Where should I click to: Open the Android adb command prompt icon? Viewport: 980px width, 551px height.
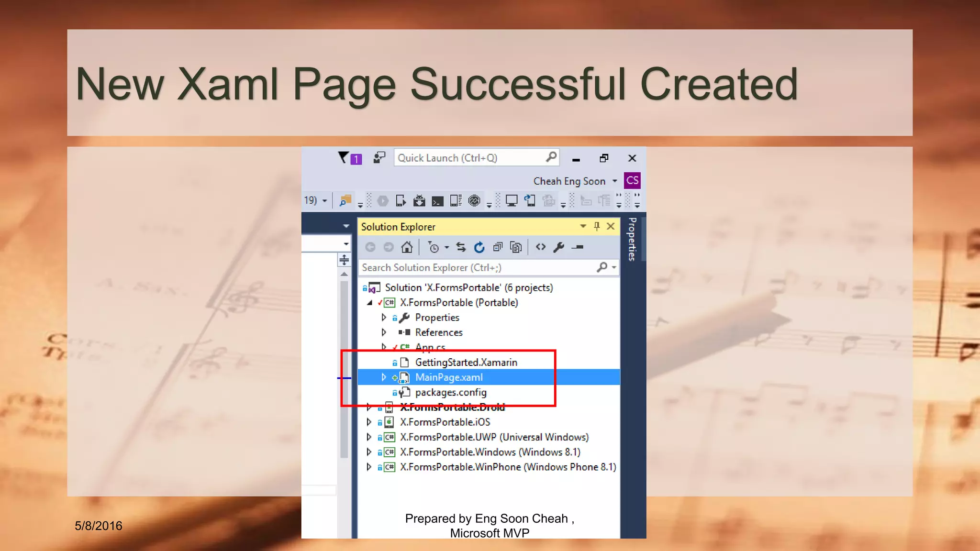tap(437, 201)
